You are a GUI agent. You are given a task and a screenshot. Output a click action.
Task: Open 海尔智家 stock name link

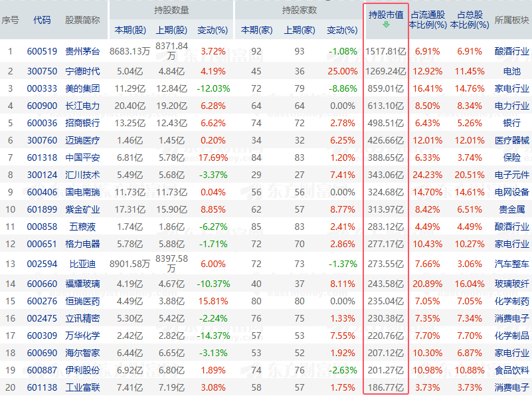[x=82, y=353]
